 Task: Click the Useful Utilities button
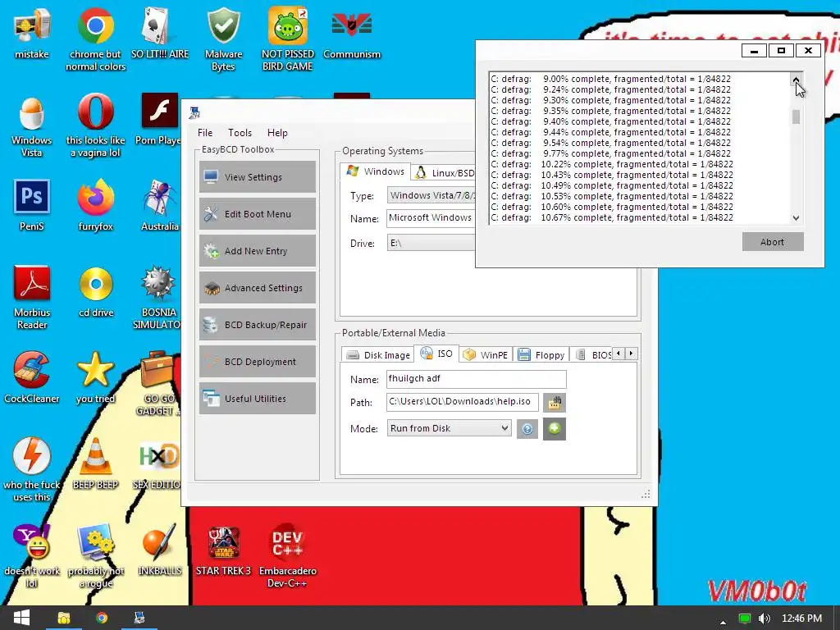(x=258, y=399)
